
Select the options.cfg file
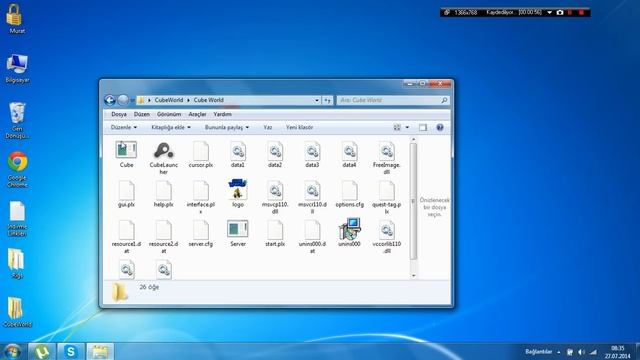[x=349, y=194]
